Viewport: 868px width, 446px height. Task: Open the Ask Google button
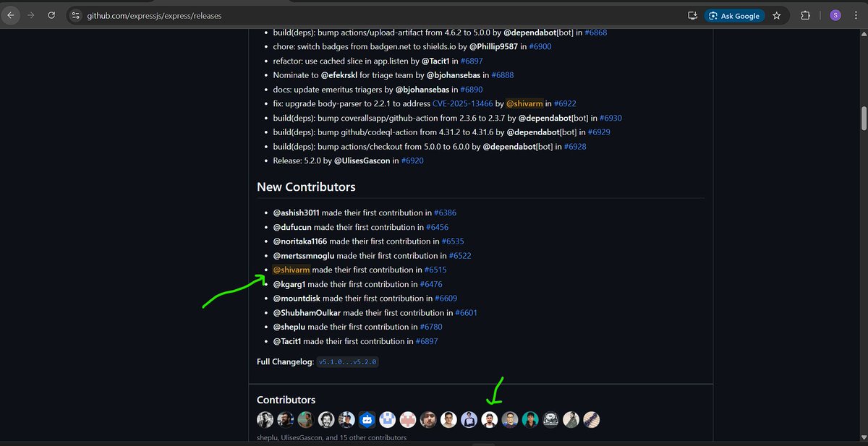735,15
